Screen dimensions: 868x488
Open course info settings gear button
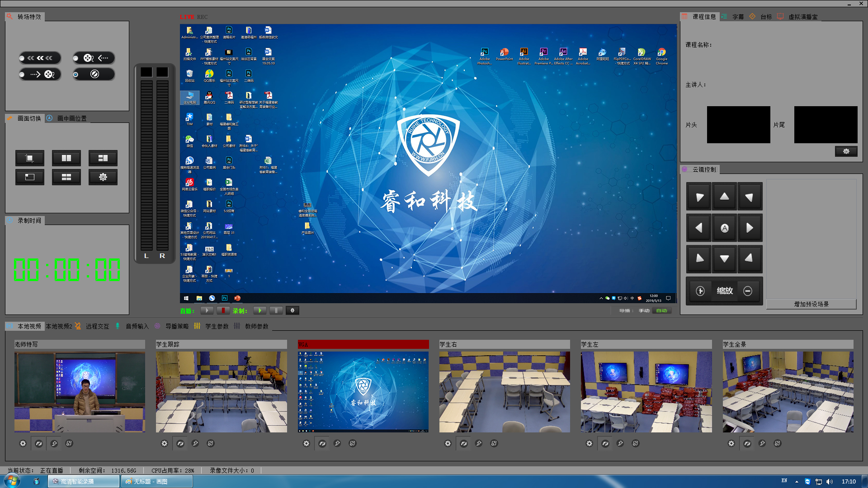coord(846,151)
